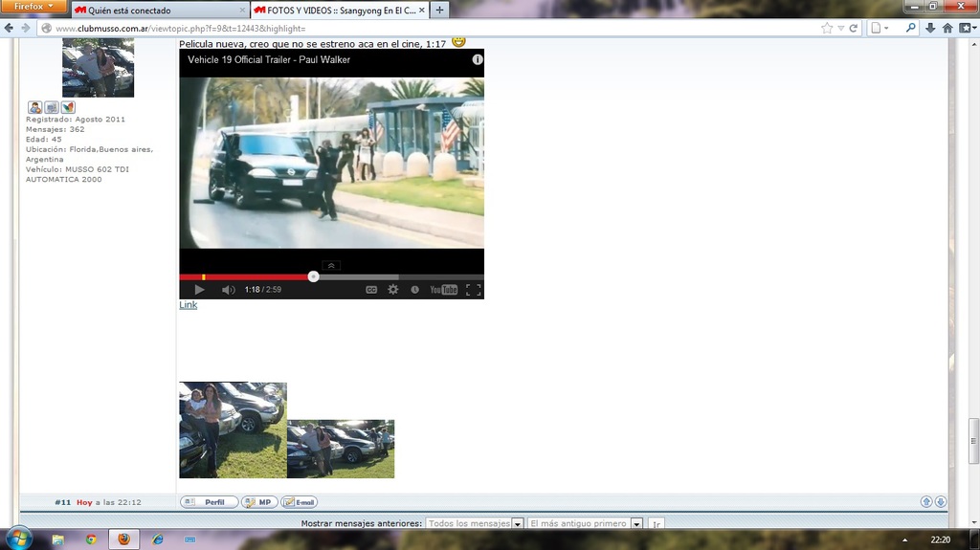Click the second small icon under the avatar

tap(52, 107)
